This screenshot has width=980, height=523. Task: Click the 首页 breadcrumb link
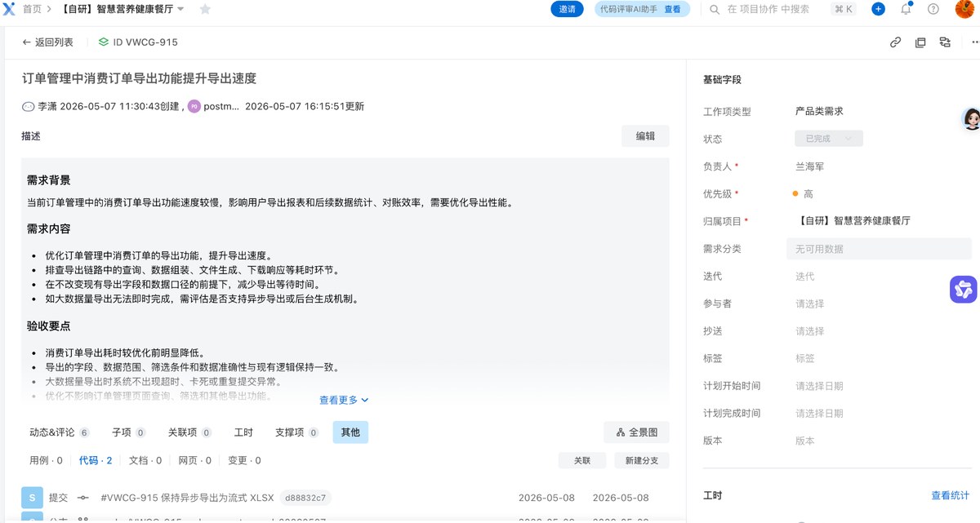point(32,9)
